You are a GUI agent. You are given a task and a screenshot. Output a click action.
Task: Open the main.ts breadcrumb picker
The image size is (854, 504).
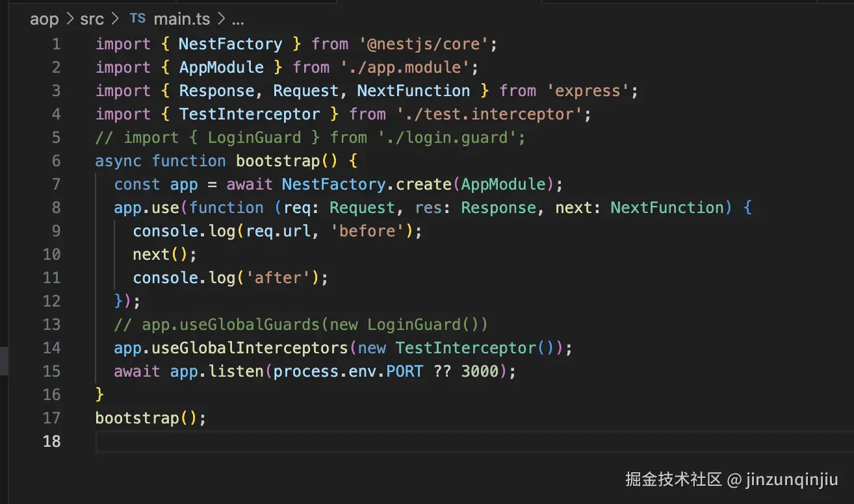[182, 18]
